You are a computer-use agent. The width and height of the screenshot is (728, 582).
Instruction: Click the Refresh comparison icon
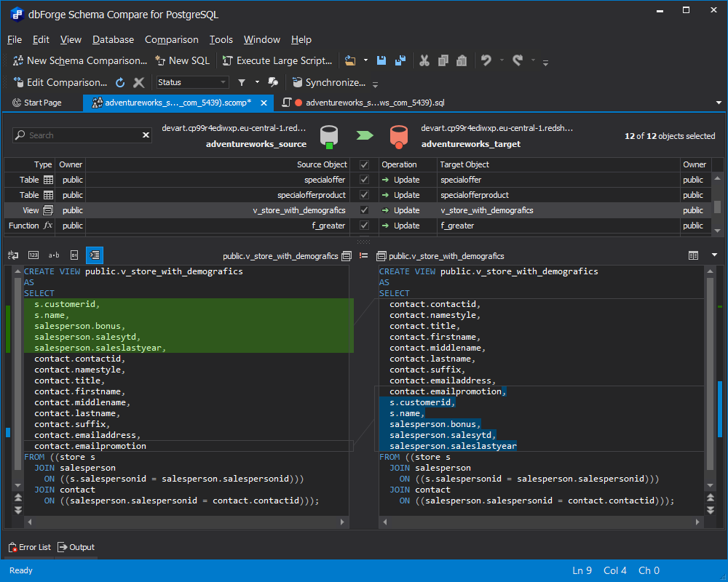[x=120, y=83]
